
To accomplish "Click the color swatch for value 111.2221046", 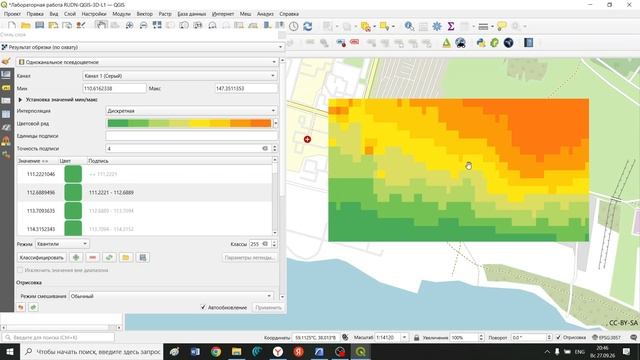I will pos(73,174).
